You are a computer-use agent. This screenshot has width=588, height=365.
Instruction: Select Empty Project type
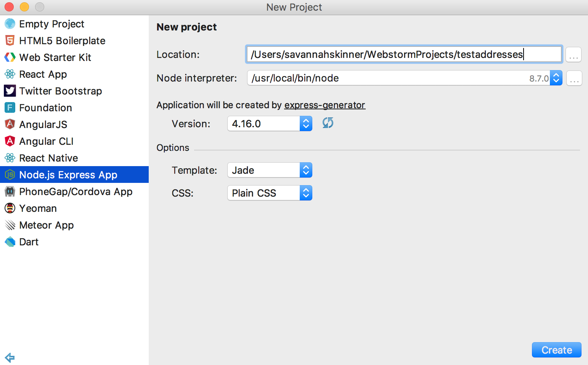click(x=74, y=24)
